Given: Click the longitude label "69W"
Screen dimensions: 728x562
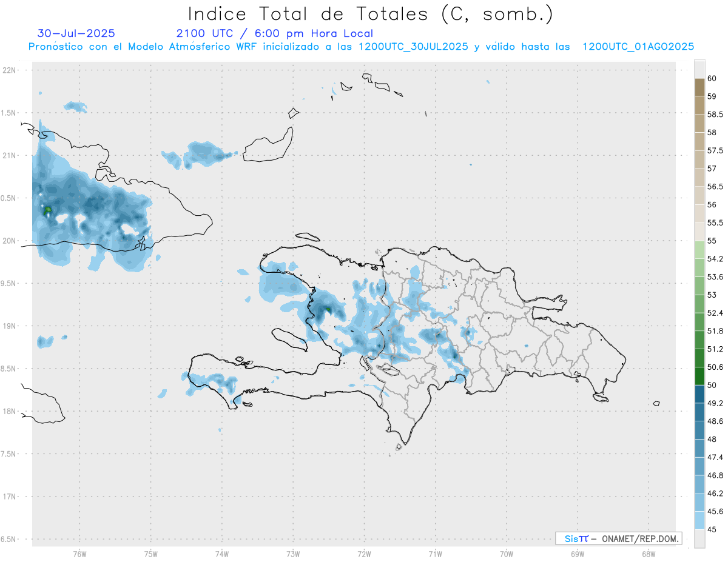Looking at the screenshot, I should click(x=578, y=554).
